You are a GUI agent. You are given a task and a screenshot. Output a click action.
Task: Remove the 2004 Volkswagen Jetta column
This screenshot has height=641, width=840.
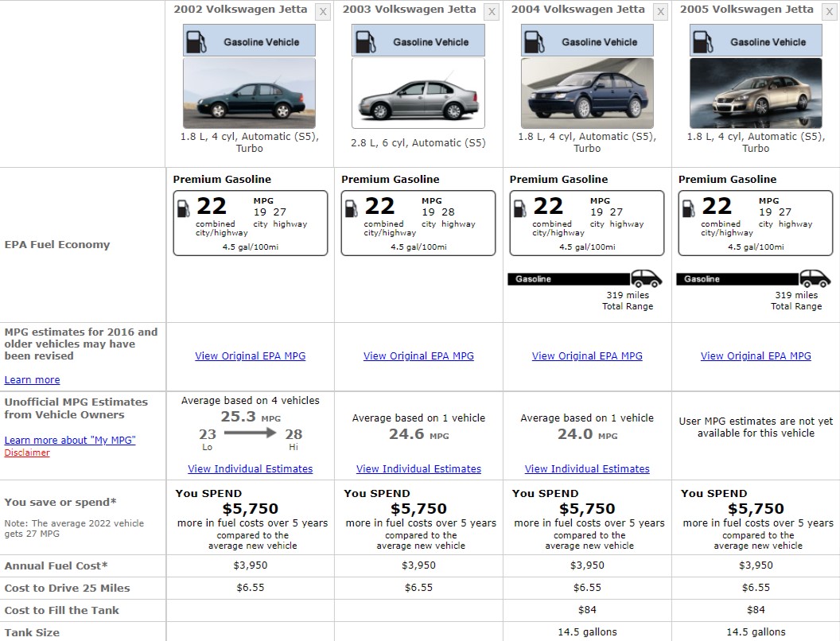pyautogui.click(x=660, y=12)
